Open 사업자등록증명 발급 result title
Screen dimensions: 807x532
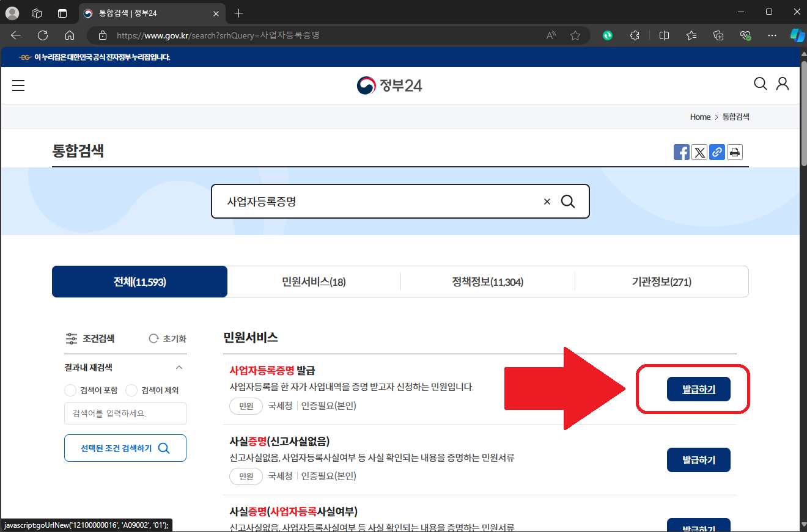tap(273, 370)
